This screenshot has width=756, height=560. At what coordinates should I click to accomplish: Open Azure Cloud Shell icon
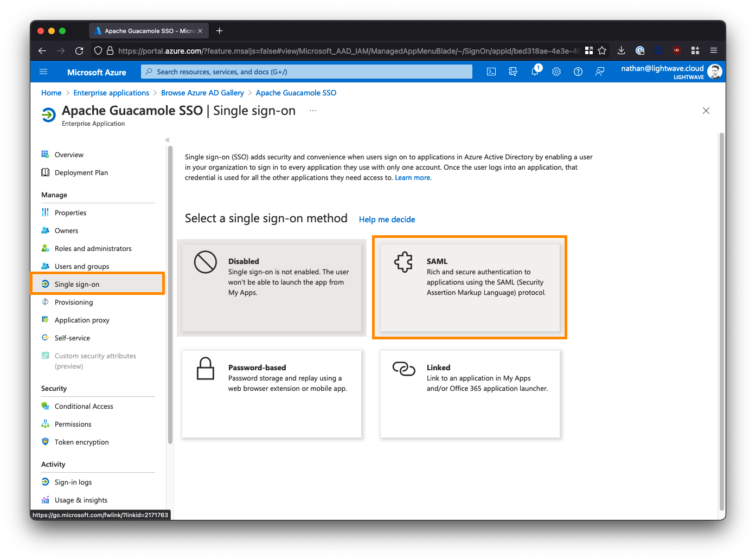click(x=491, y=72)
